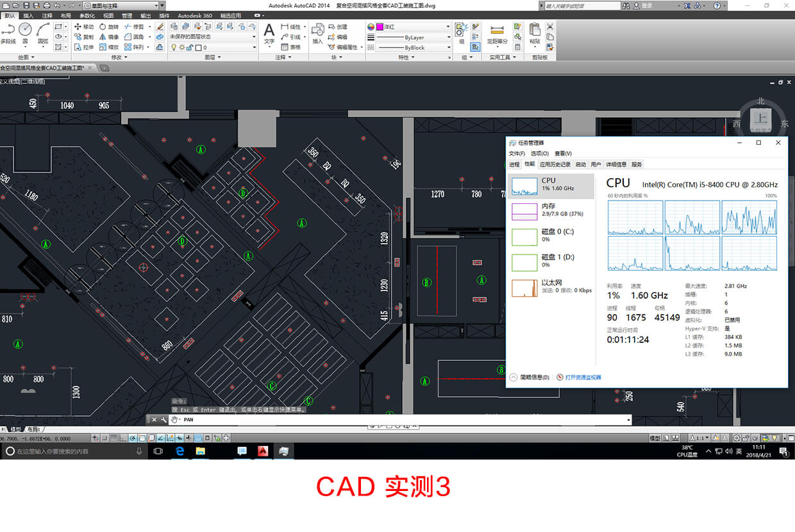The width and height of the screenshot is (795, 532).
Task: Toggle layer light bulb on/off icon
Action: point(173,47)
